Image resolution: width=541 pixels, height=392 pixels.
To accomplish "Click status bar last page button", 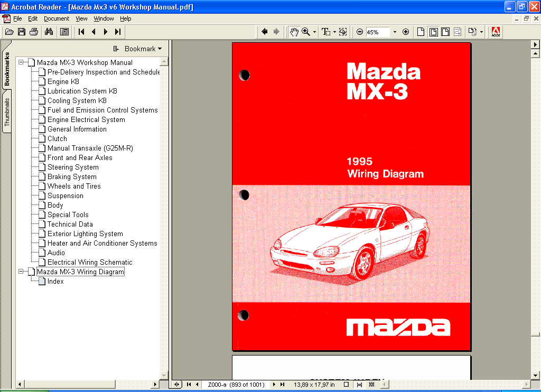I will point(283,385).
